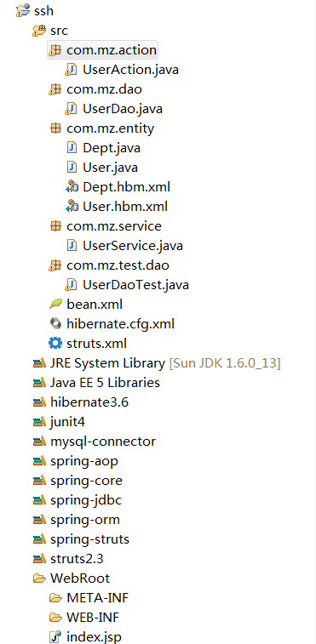This screenshot has width=316, height=644.
Task: Click the src source folder icon
Action: pyautogui.click(x=39, y=30)
